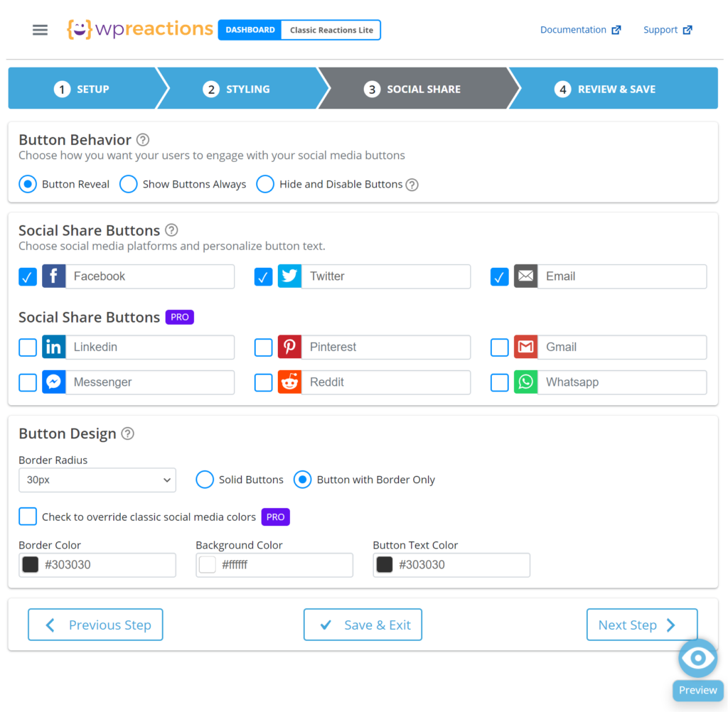Uncheck the Email share checkbox

(x=500, y=277)
